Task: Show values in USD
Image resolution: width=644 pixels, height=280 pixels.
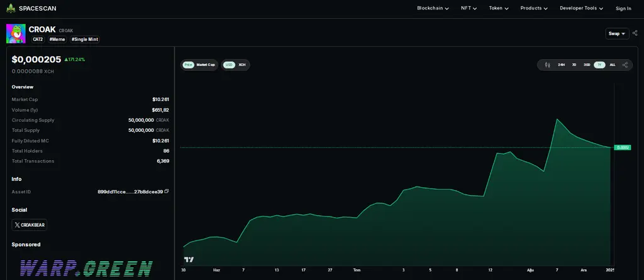Action: click(229, 65)
